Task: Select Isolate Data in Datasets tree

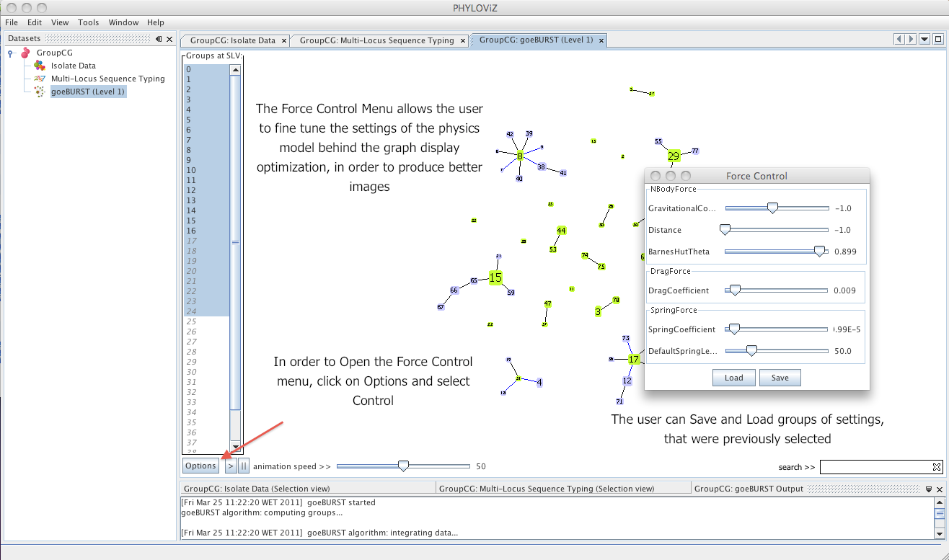Action: (73, 66)
